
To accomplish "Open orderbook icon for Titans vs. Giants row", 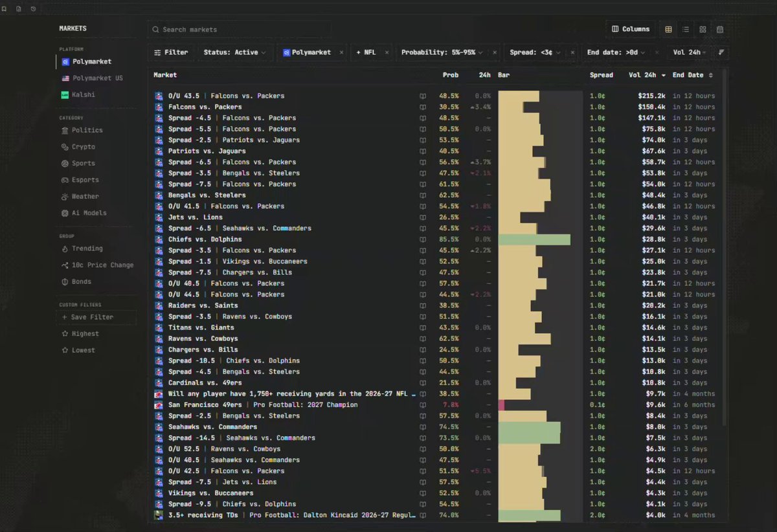I will coord(423,327).
